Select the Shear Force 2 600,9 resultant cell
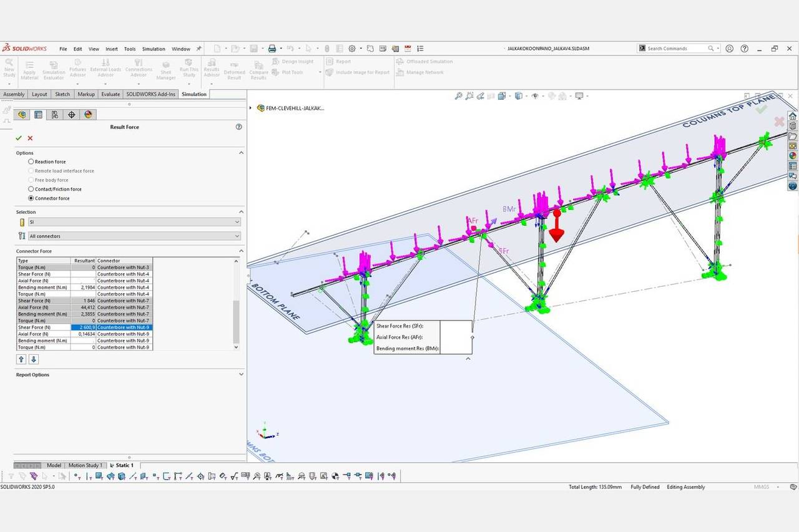799x532 pixels. tap(83, 327)
